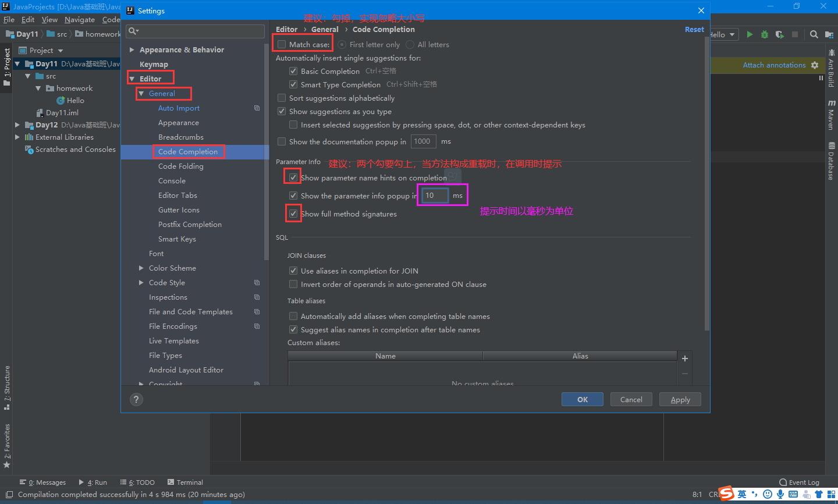The height and width of the screenshot is (504, 838).
Task: Open the Database side panel
Action: click(x=831, y=161)
